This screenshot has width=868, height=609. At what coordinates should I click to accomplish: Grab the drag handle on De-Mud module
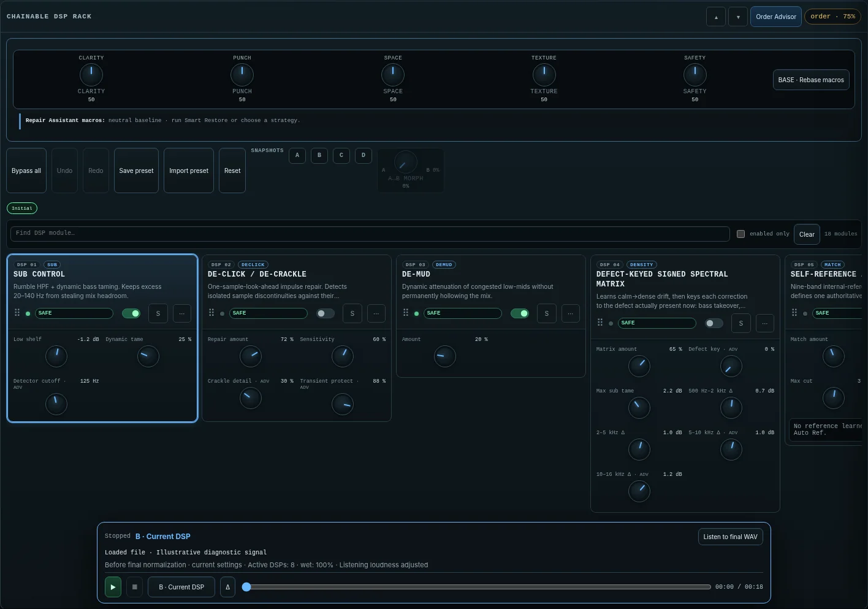[406, 313]
